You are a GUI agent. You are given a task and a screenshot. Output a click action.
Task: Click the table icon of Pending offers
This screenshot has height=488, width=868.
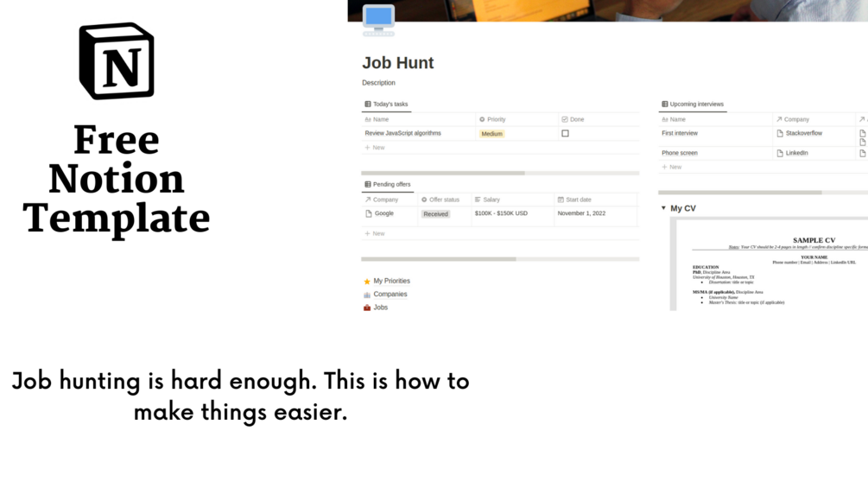pos(368,184)
